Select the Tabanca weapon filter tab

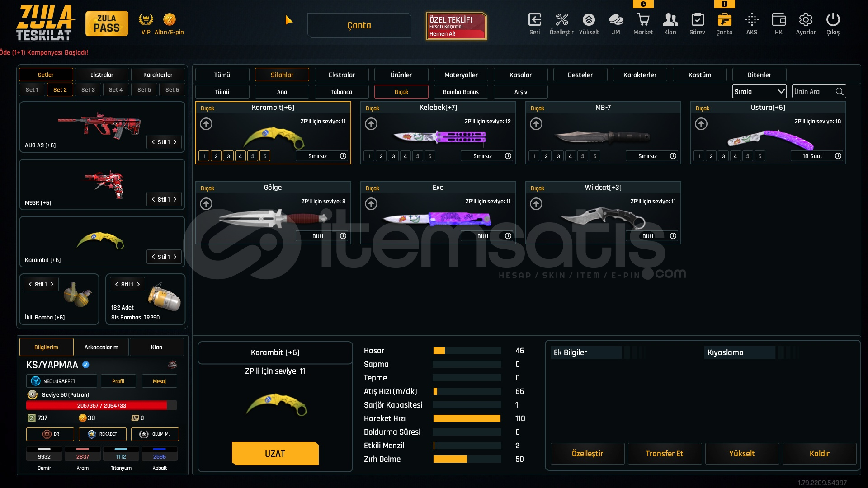tap(341, 92)
